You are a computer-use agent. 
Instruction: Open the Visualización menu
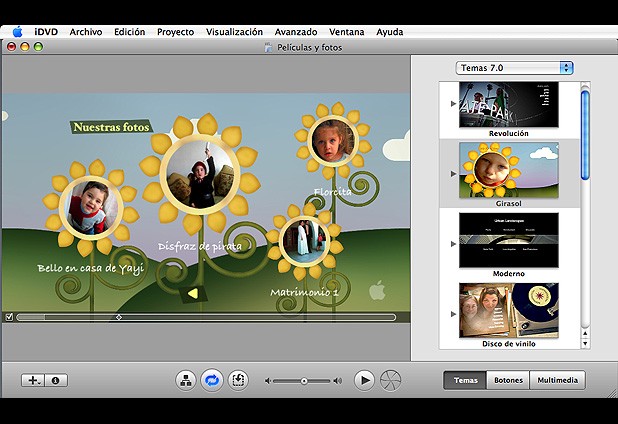pos(234,32)
